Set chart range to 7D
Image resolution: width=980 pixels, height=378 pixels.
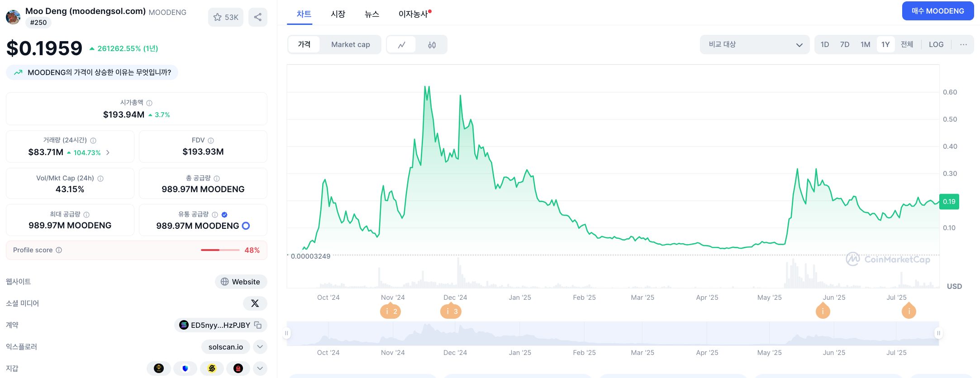(x=845, y=44)
